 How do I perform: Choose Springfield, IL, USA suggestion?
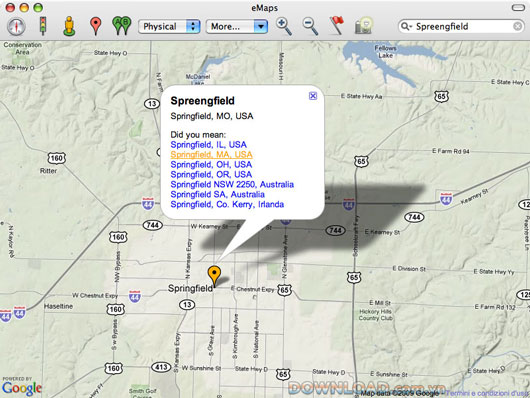209,145
